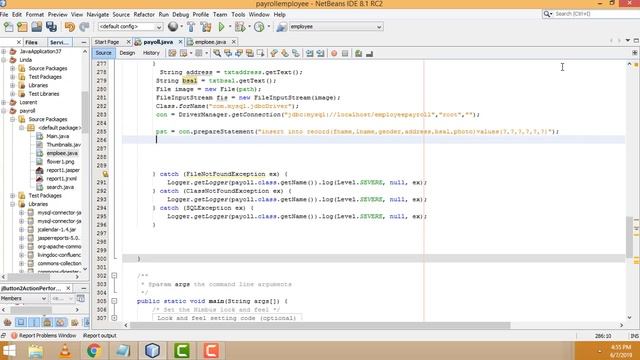This screenshot has width=640, height=360.
Task: Click the Redo arrow icon
Action: point(84,27)
